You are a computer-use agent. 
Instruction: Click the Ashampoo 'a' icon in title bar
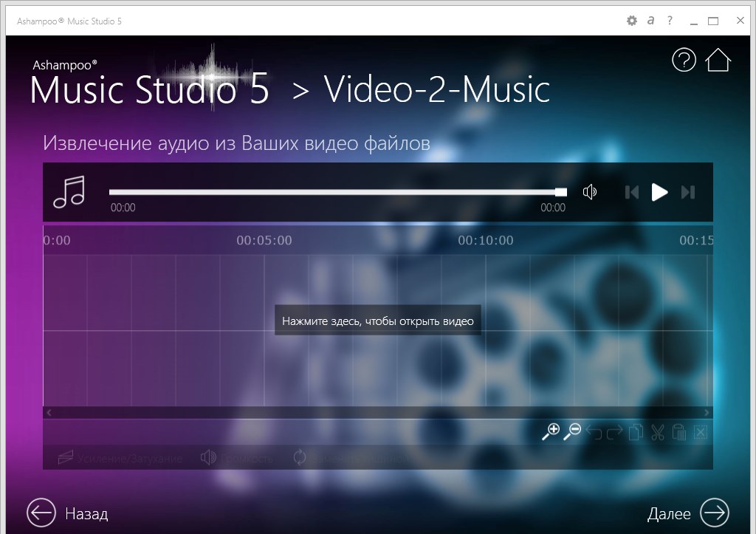point(651,20)
